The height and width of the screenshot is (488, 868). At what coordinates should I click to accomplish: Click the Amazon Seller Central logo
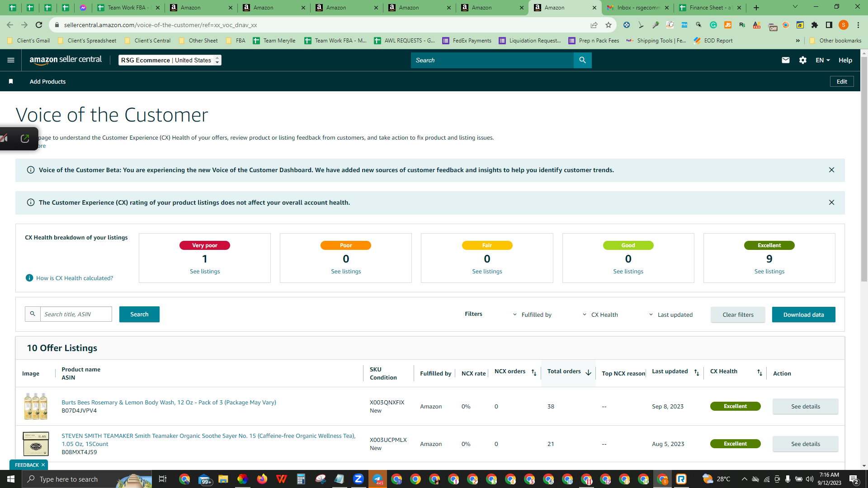point(66,60)
